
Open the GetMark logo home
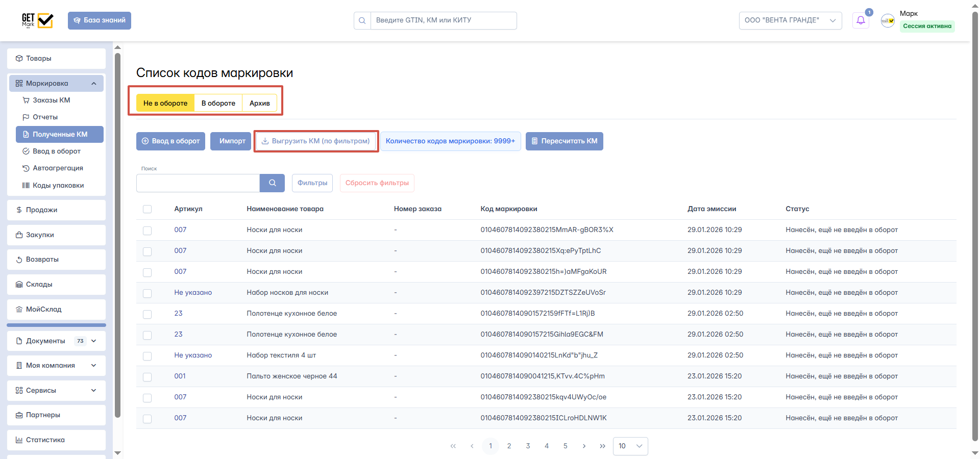[37, 20]
